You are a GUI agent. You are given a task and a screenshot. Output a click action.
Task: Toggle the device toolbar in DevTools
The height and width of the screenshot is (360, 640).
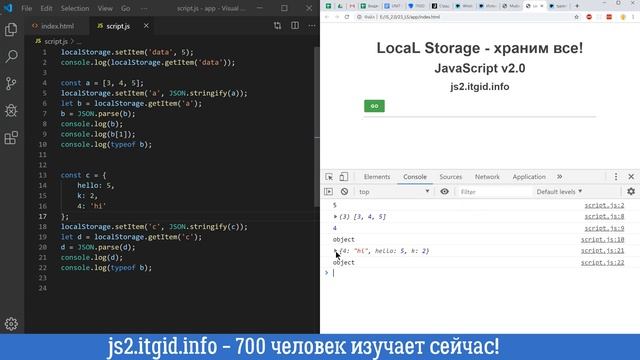[344, 177]
